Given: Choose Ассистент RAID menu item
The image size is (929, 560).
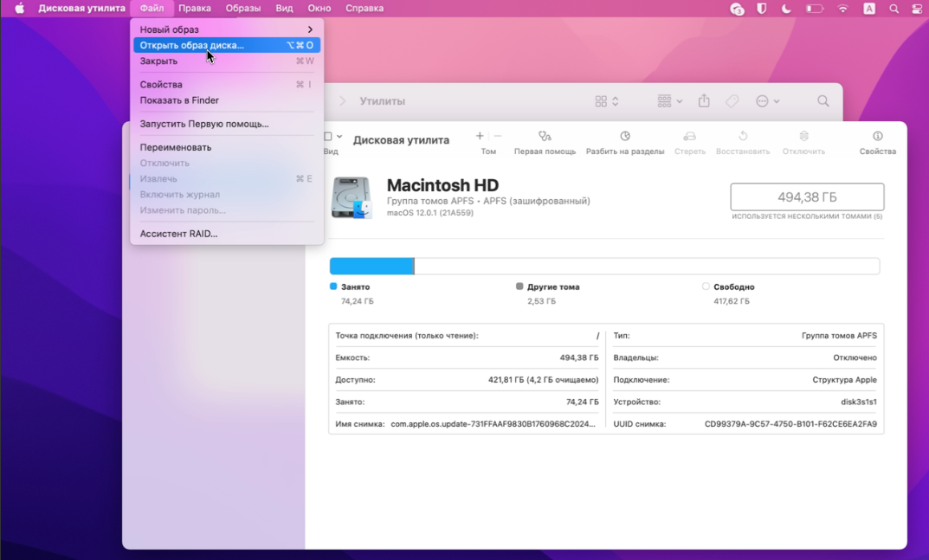Looking at the screenshot, I should 226,234.
